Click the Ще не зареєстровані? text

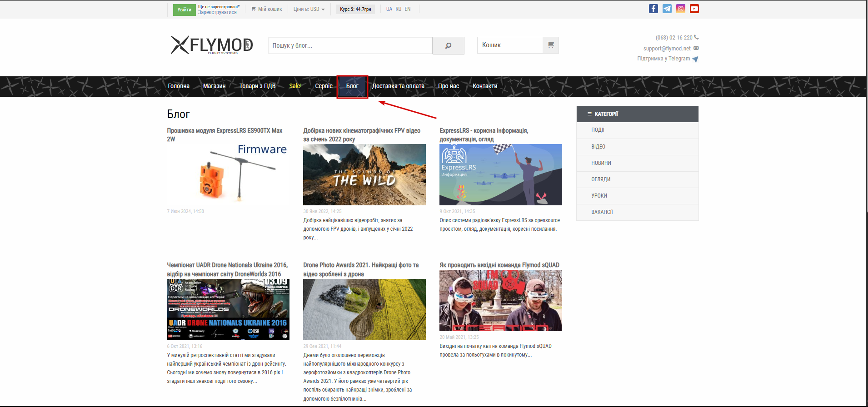219,7
